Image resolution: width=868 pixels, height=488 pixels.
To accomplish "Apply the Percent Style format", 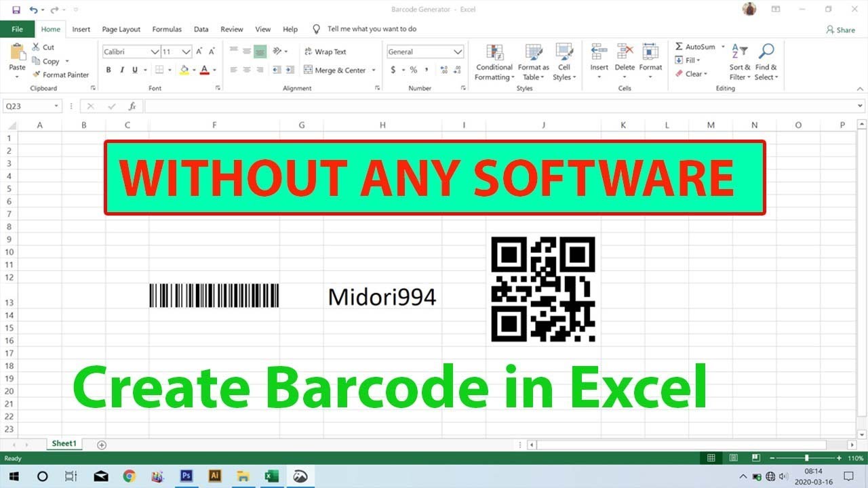I will click(413, 70).
